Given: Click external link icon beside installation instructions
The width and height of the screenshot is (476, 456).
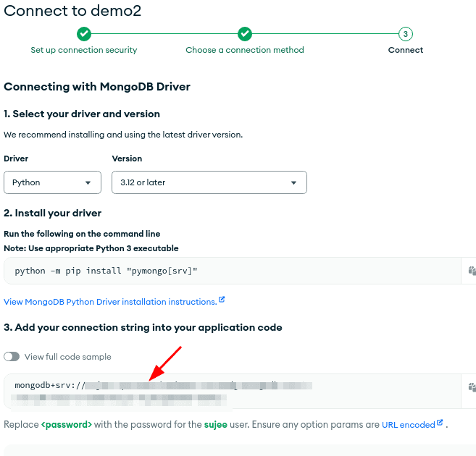Looking at the screenshot, I should click(x=222, y=300).
